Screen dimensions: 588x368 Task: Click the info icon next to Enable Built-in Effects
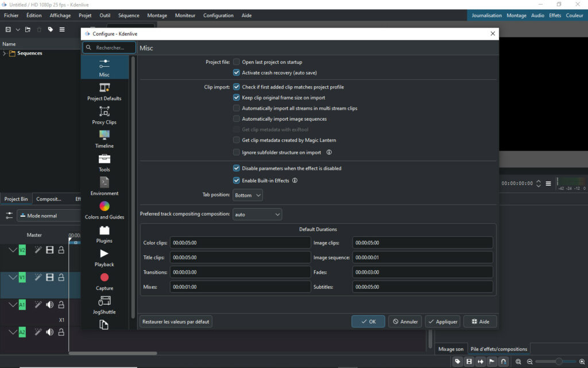coord(295,181)
